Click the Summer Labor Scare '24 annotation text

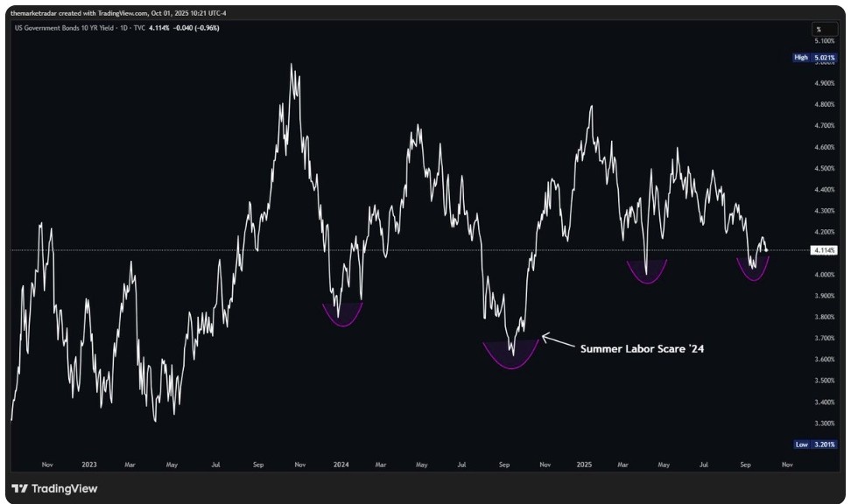tap(642, 349)
